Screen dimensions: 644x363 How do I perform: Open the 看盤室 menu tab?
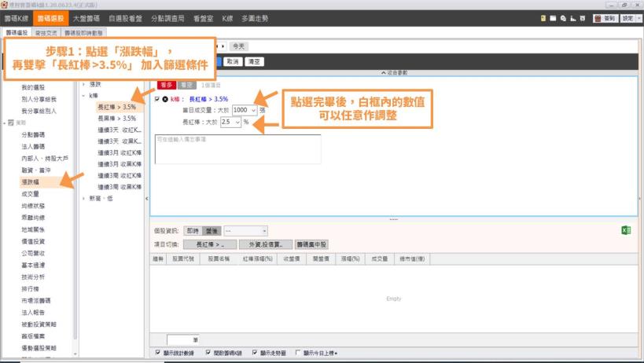(x=204, y=18)
